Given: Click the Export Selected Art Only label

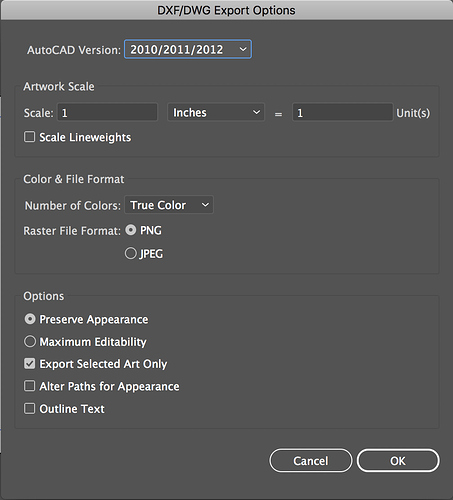Looking at the screenshot, I should tap(103, 364).
